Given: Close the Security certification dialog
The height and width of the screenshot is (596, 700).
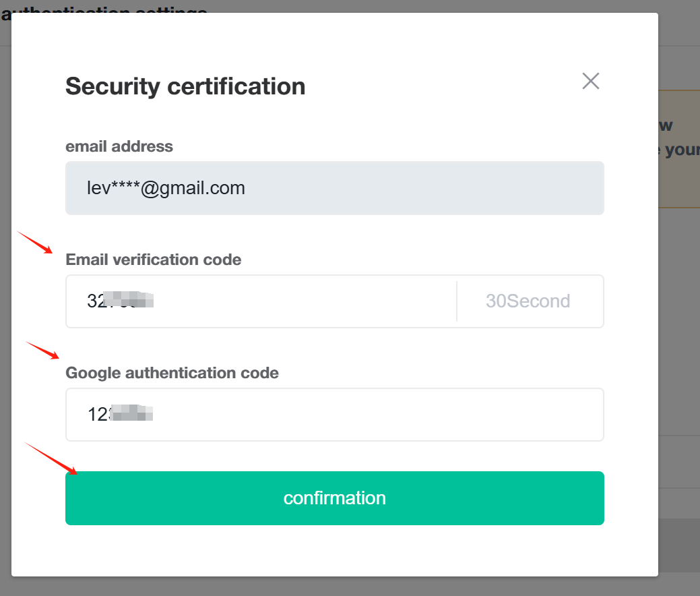Looking at the screenshot, I should point(591,80).
